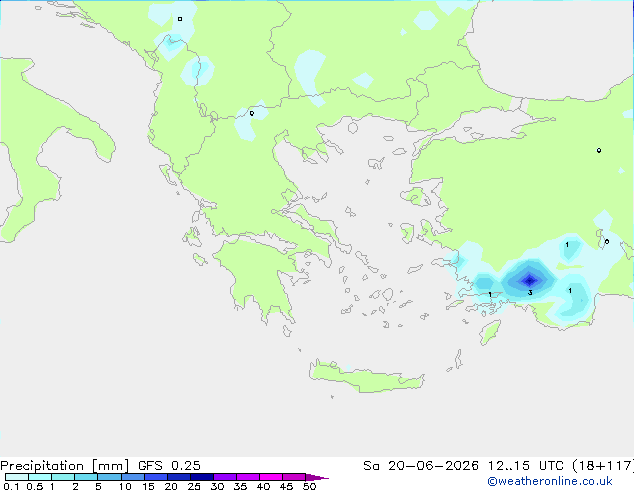Select the 25–30 mm dark navy legend swatch
The width and height of the screenshot is (634, 490).
202,477
